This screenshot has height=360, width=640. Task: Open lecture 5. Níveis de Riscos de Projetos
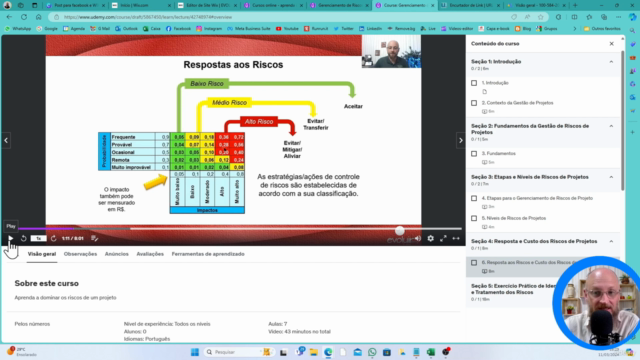pos(513,218)
